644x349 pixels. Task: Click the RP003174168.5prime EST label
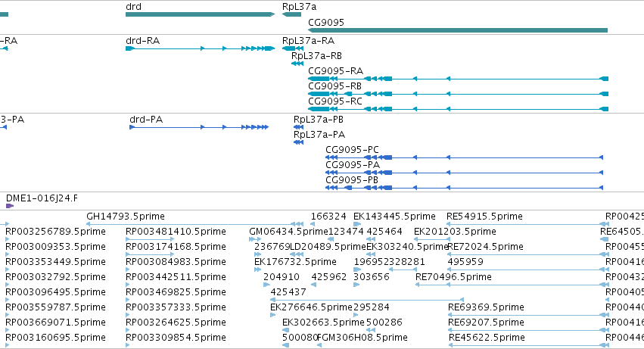click(176, 247)
